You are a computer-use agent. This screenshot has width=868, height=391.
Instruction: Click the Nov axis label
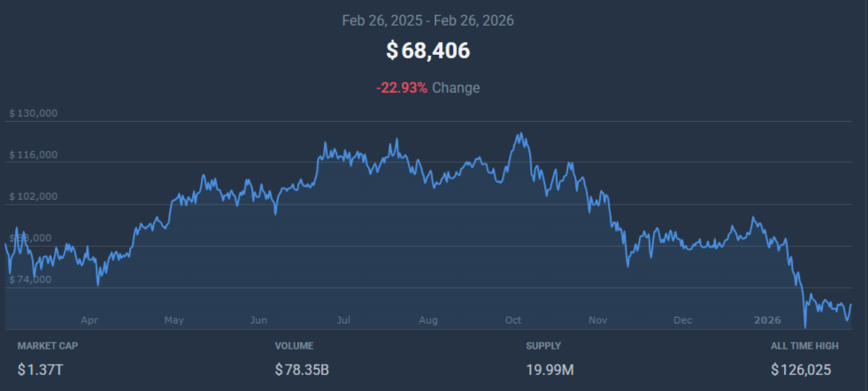(x=598, y=320)
